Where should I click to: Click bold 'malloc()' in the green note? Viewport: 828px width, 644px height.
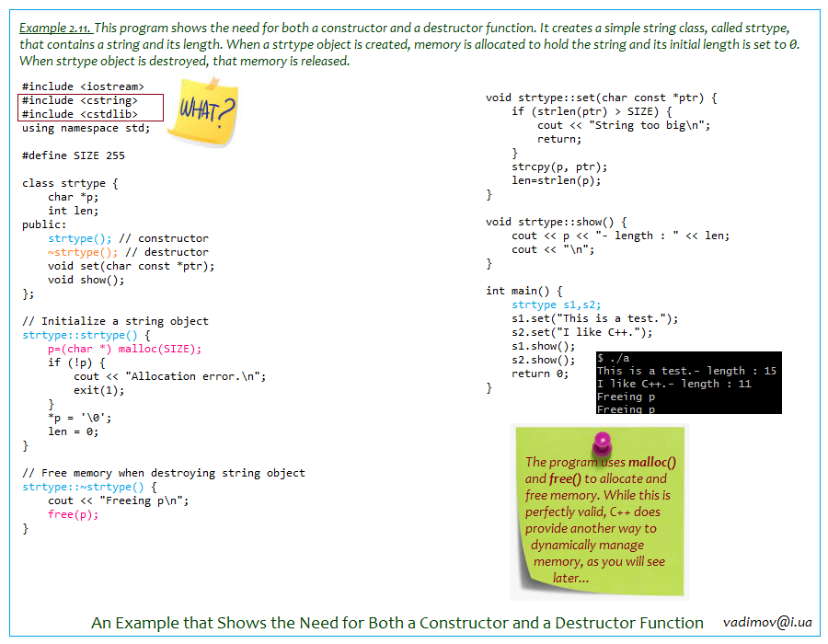(652, 462)
